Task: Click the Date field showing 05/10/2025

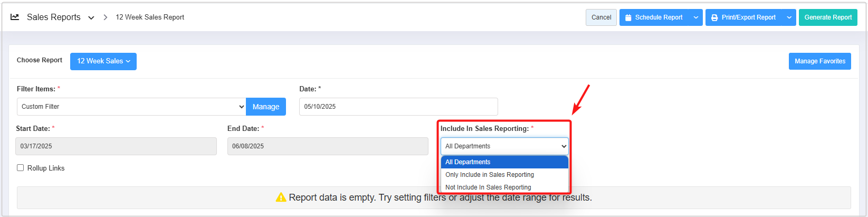Action: 398,107
